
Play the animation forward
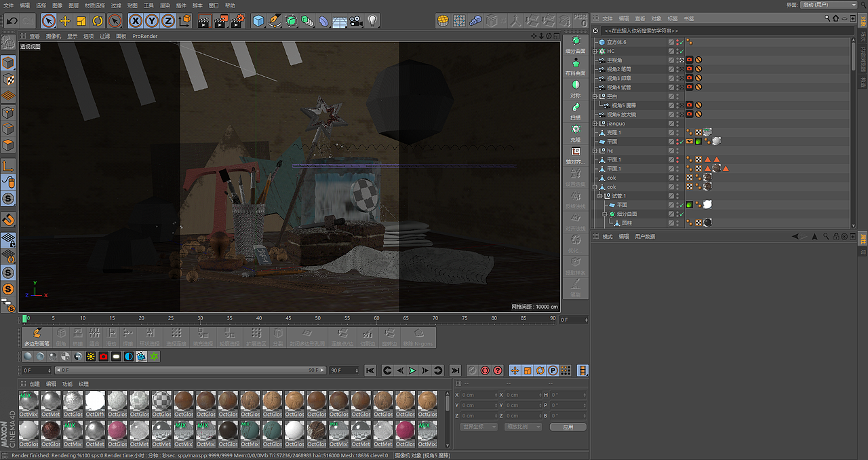tap(412, 370)
